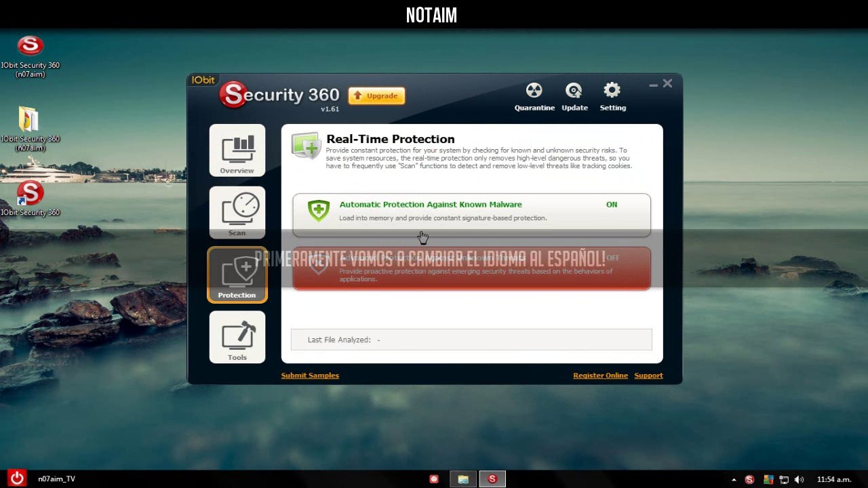Click the orange Upgrade button
Viewport: 868px width, 488px height.
point(376,96)
